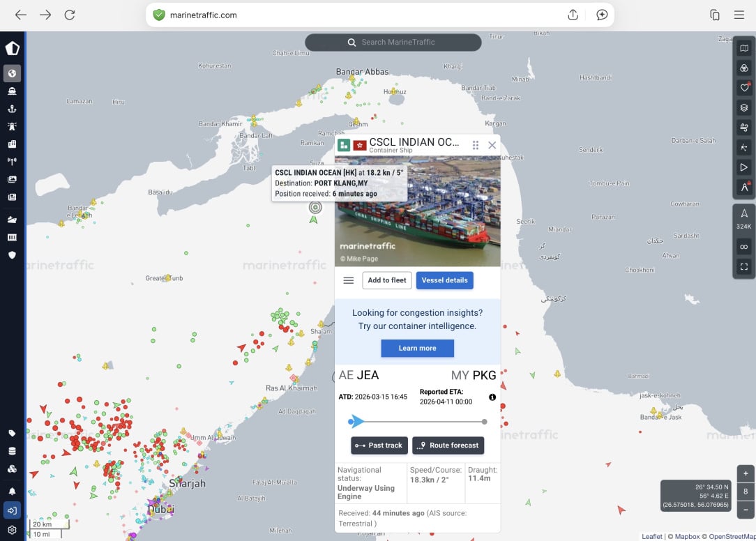
Task: Select the live map globe icon
Action: tap(12, 73)
